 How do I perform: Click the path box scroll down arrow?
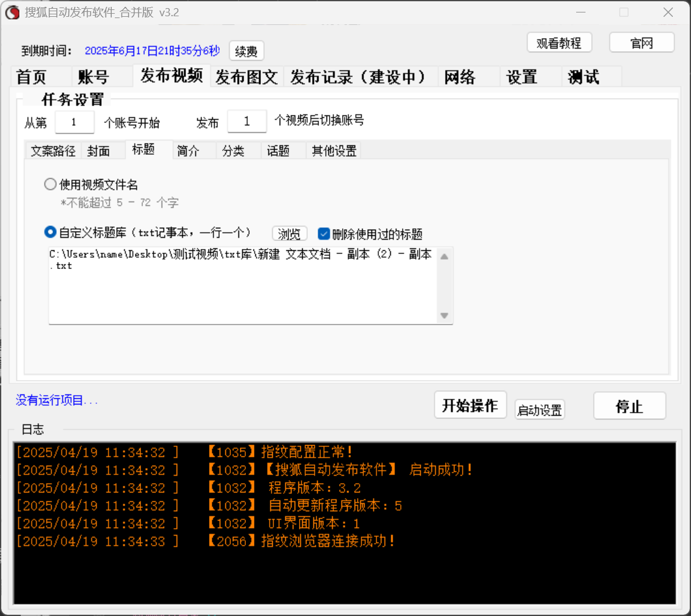(x=444, y=316)
